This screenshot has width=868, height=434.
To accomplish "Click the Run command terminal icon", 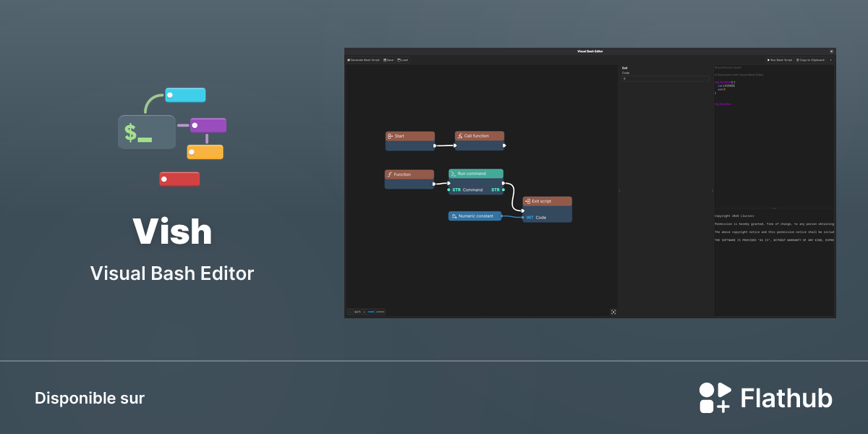I will (x=454, y=174).
